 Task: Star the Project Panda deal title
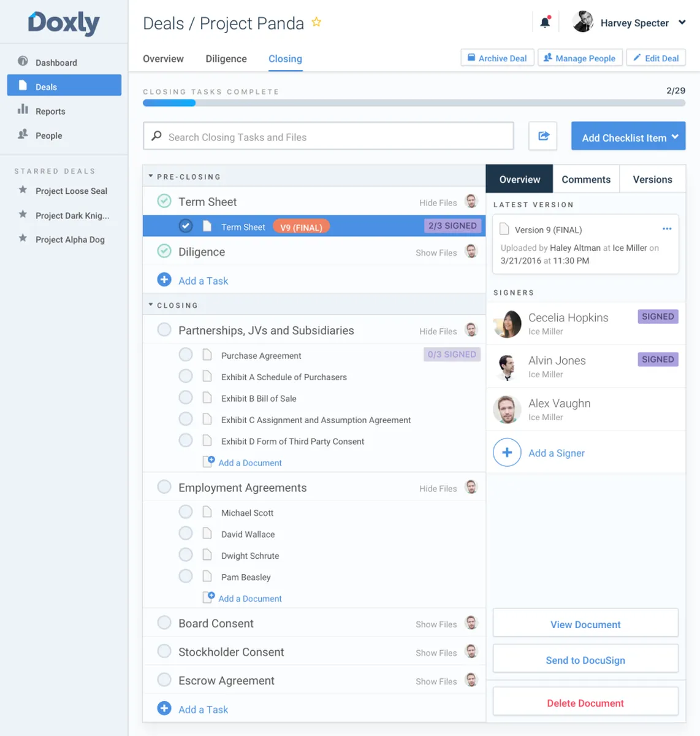click(316, 22)
